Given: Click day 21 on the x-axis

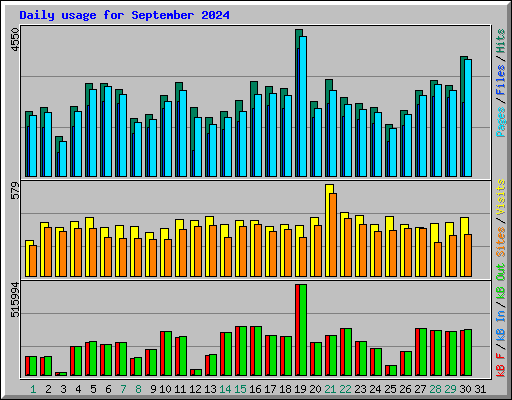Looking at the screenshot, I should (x=330, y=389).
